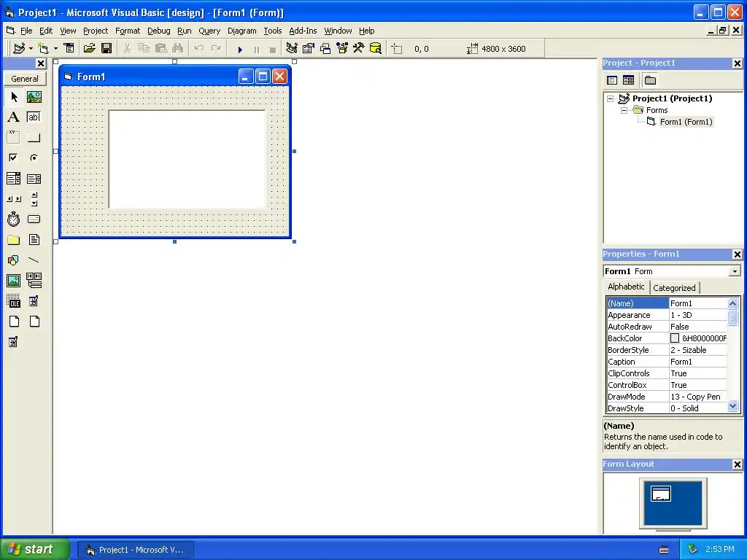Select the BorderStyle property row
The image size is (747, 560).
click(667, 350)
